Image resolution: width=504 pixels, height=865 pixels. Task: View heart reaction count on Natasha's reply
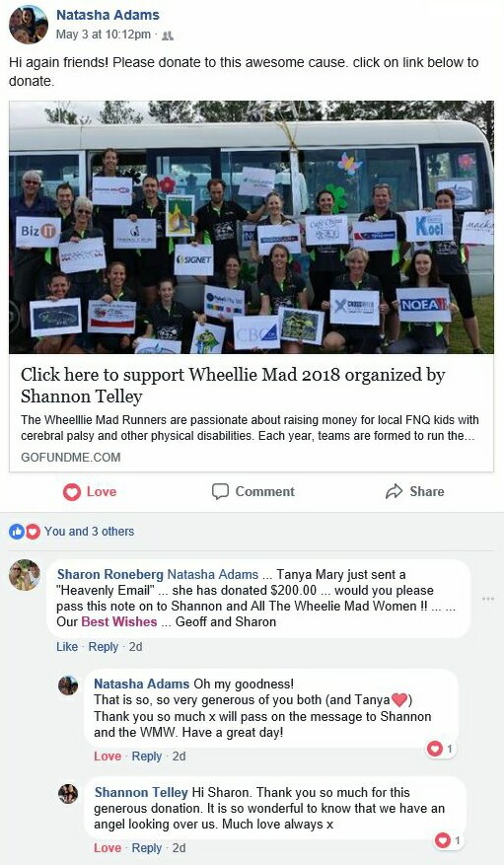441,749
